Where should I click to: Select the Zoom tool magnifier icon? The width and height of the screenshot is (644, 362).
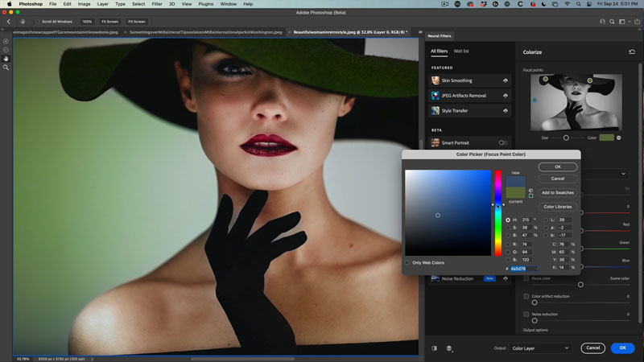point(6,68)
